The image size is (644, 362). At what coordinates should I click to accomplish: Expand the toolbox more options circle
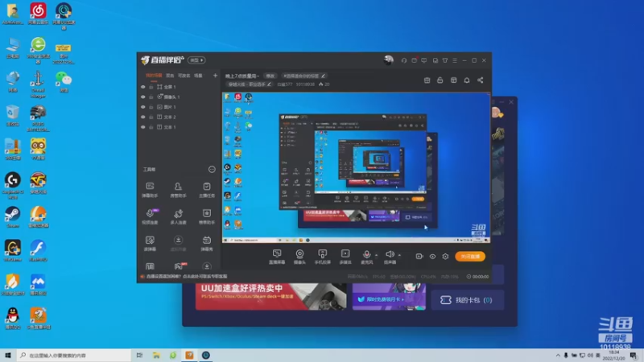tap(212, 169)
